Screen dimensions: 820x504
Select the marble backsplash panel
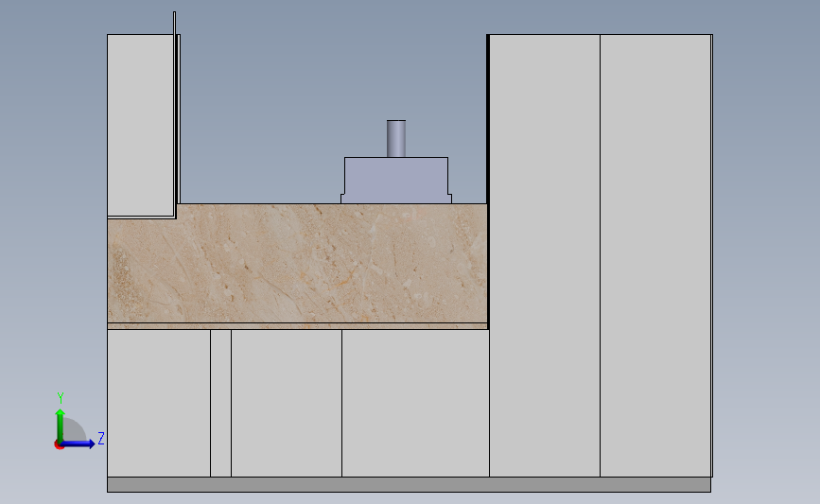298,264
